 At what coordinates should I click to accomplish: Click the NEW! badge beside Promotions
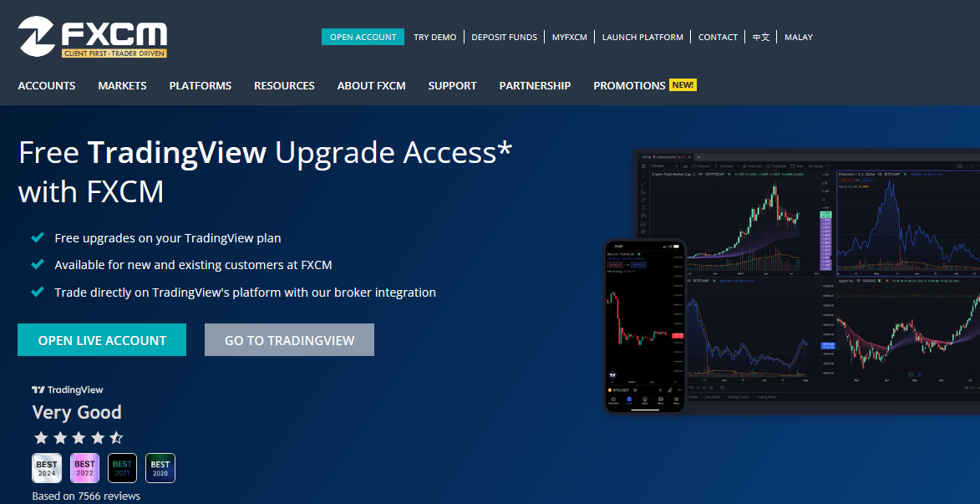click(x=683, y=85)
